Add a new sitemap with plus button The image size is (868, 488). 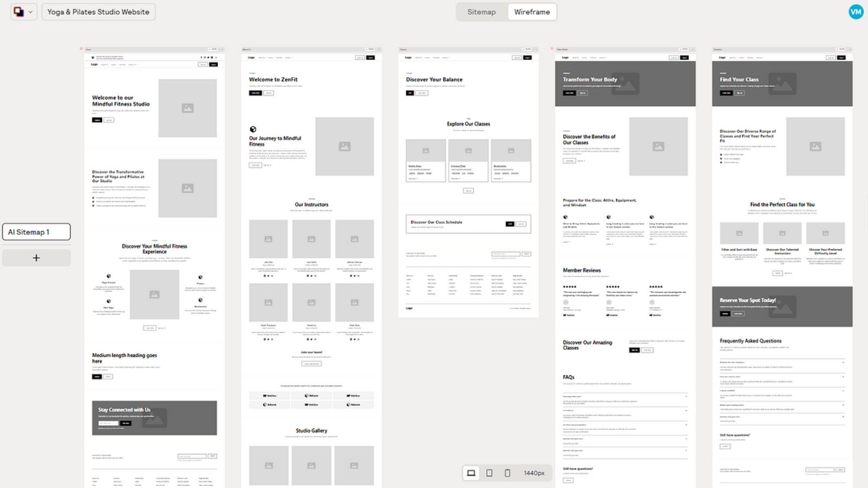pyautogui.click(x=36, y=258)
